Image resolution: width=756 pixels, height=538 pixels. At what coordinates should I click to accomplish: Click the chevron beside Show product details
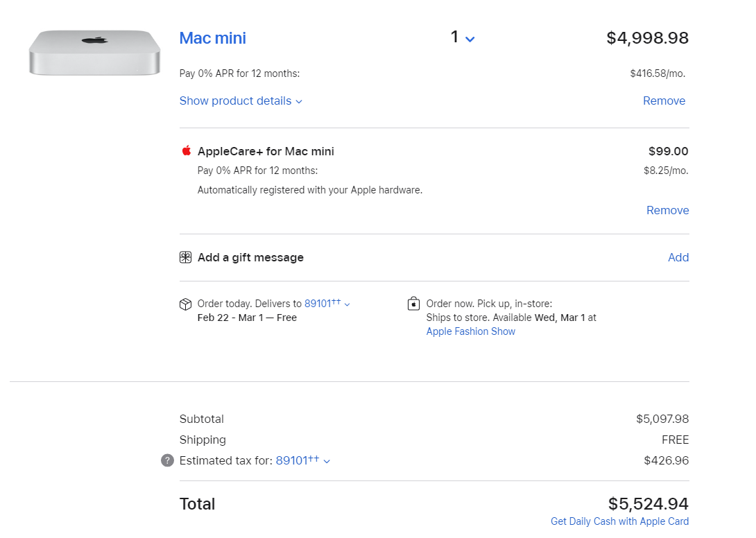(x=299, y=102)
